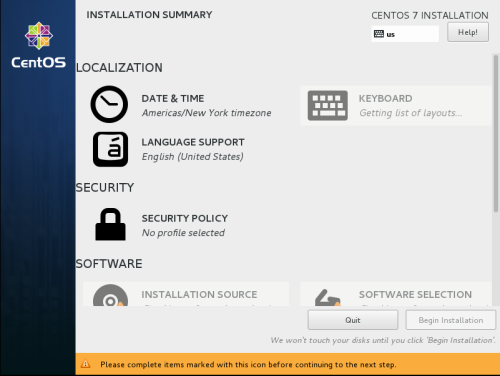Click the No profile selected text
500x376 pixels.
183,233
